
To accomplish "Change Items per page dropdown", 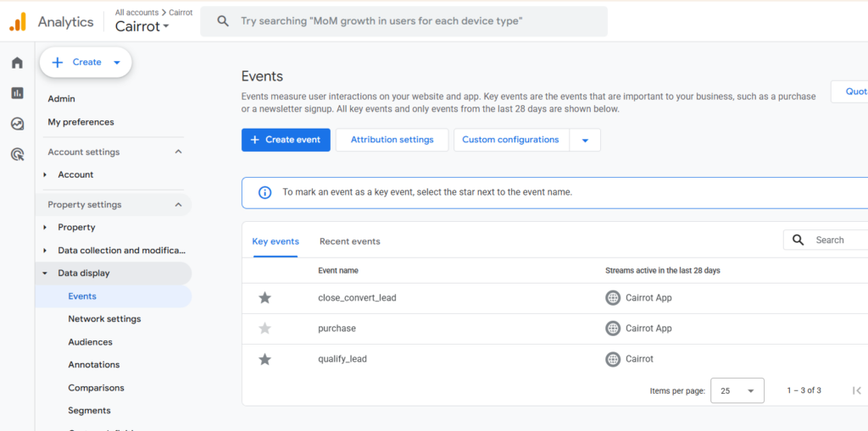I will (x=737, y=390).
